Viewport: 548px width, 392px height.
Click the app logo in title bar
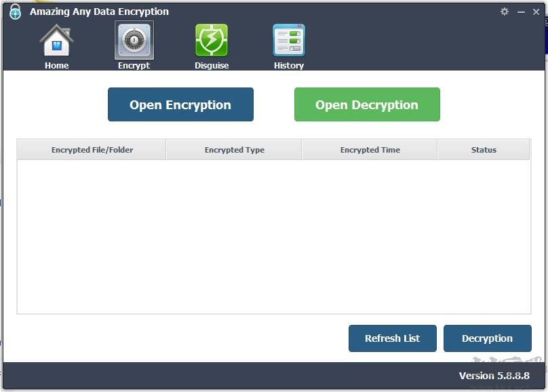coord(14,12)
